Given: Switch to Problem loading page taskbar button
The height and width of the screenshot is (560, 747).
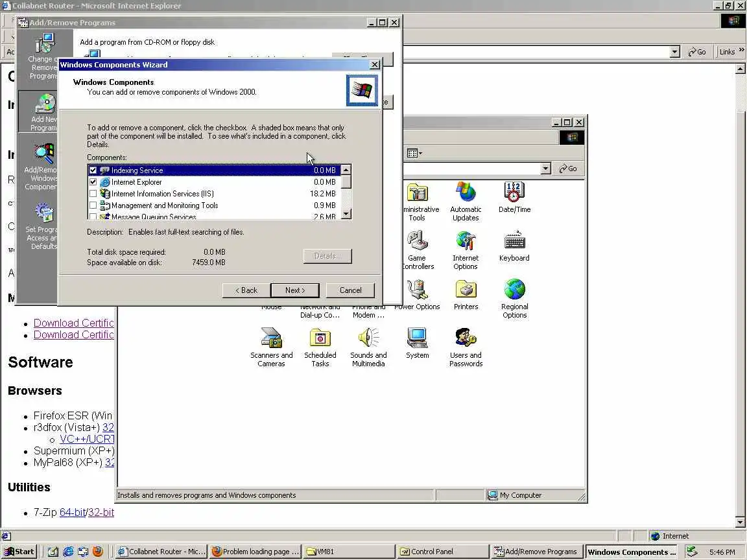Looking at the screenshot, I should tap(255, 552).
